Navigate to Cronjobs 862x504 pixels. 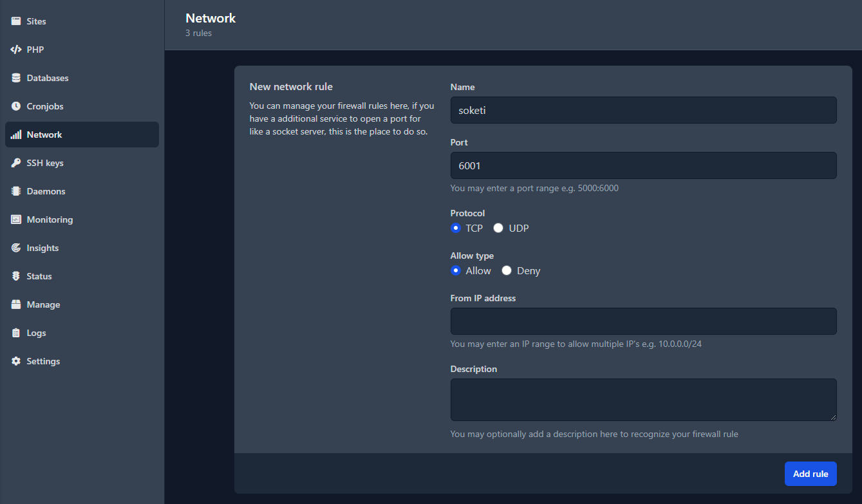pos(82,106)
